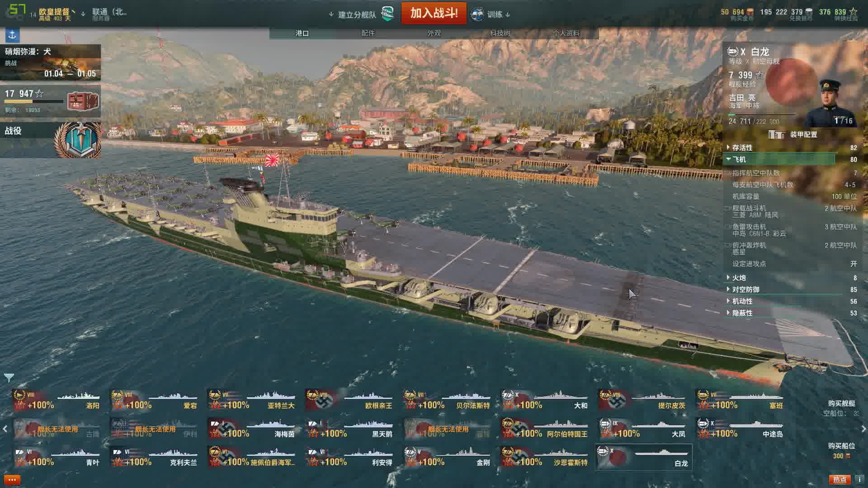The image size is (868, 488).
Task: Collapse the 飞机 stats section
Action: (x=791, y=160)
